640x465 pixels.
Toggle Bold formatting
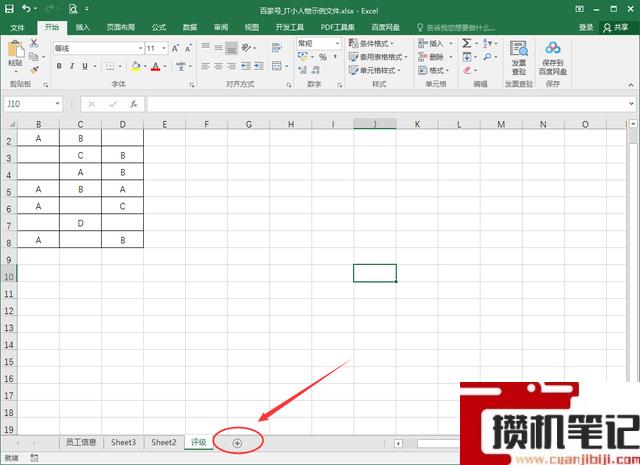coord(59,66)
